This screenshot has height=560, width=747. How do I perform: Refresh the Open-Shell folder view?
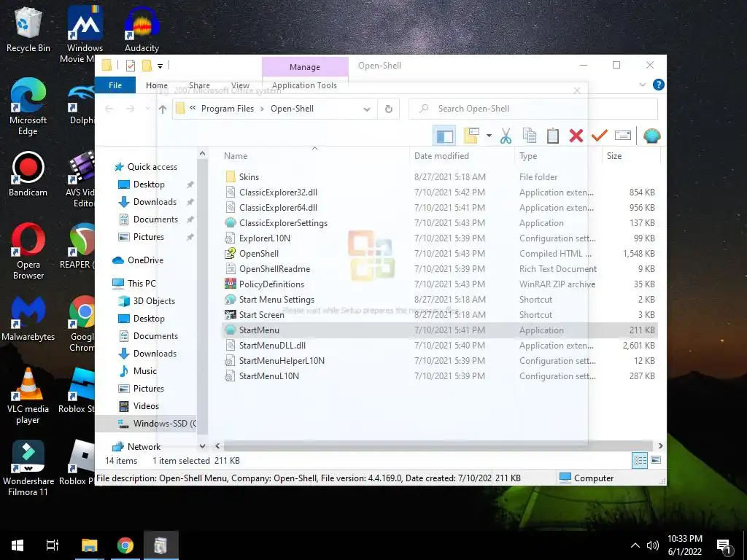point(388,109)
